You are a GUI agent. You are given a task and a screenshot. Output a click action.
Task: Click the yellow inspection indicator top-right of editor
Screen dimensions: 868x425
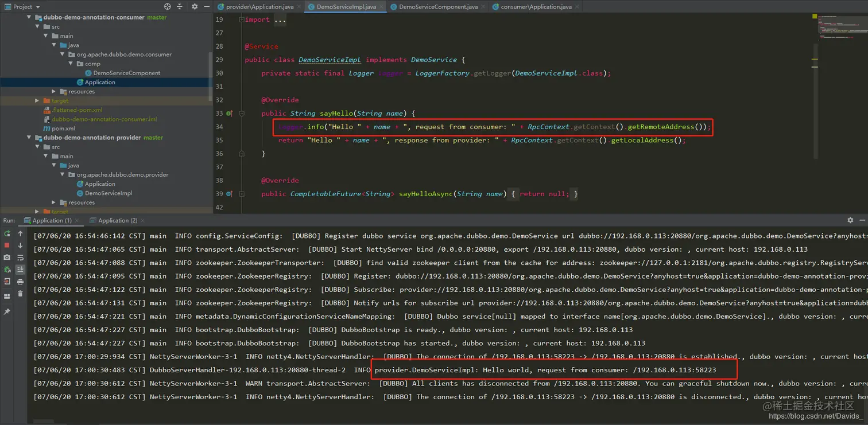[x=815, y=16]
